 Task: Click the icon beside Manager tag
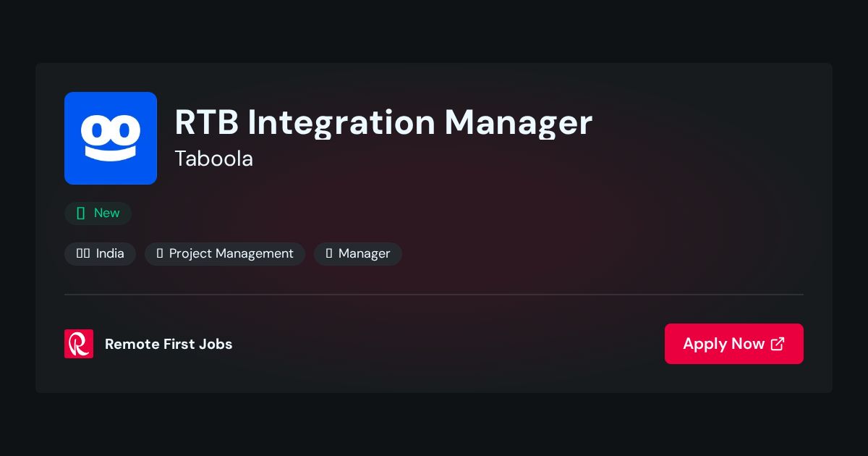[329, 253]
